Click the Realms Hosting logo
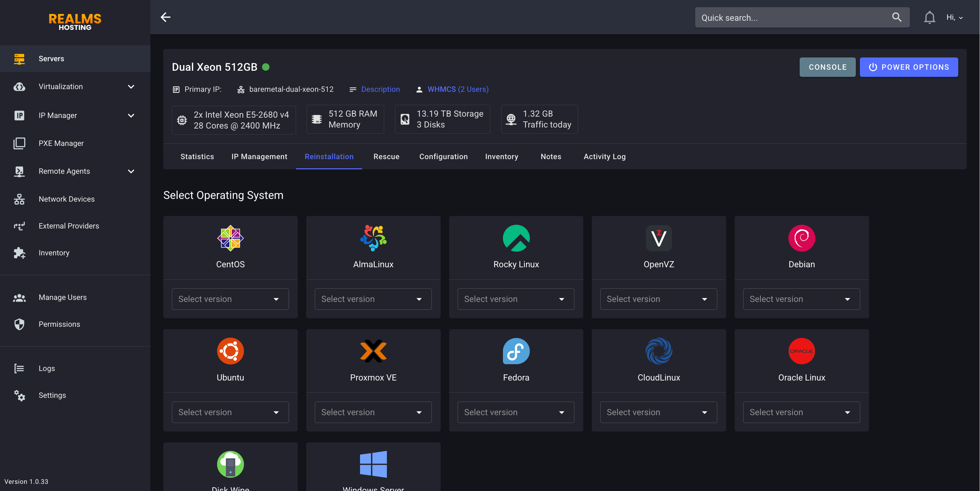Screen dimensions: 980x491 [x=75, y=22]
